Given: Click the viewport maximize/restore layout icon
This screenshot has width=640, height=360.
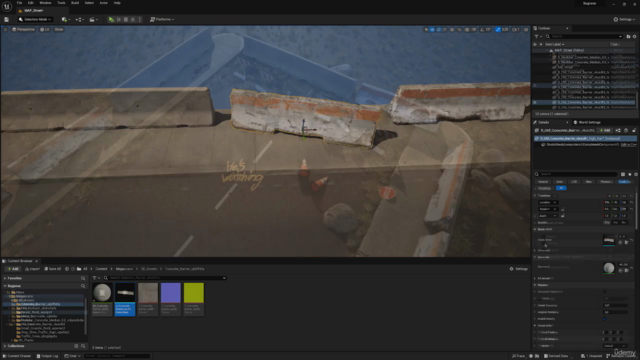Looking at the screenshot, I should [x=526, y=29].
